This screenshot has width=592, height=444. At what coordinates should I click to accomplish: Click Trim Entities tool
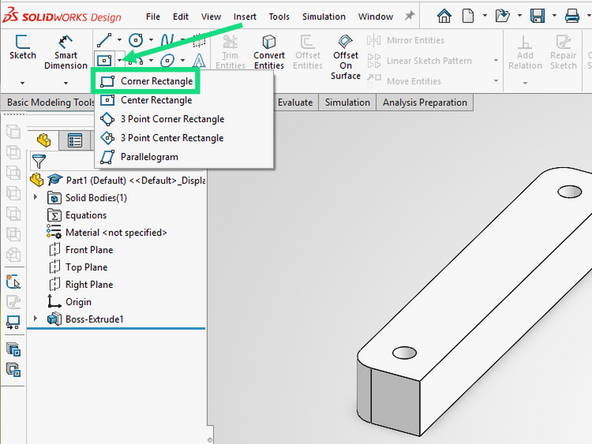point(230,52)
